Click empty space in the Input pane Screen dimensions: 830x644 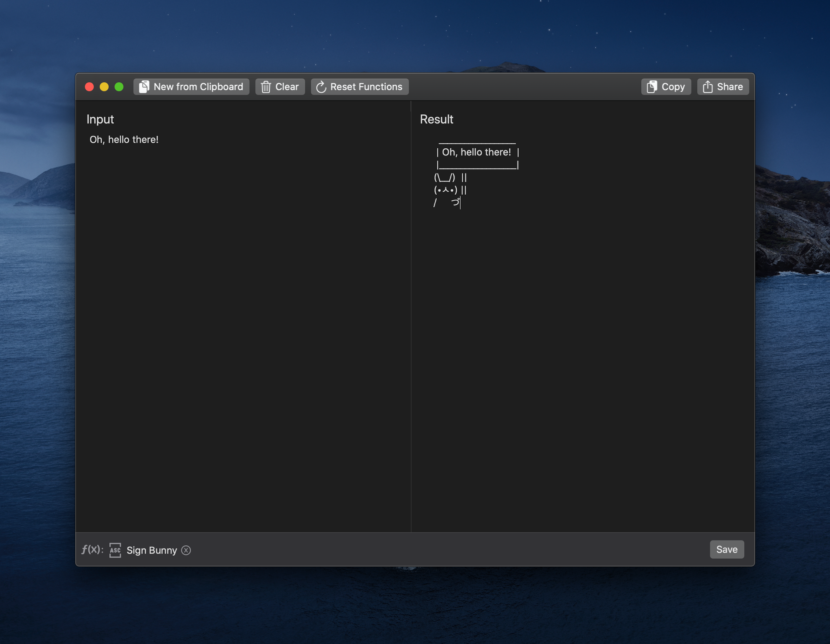click(x=243, y=323)
